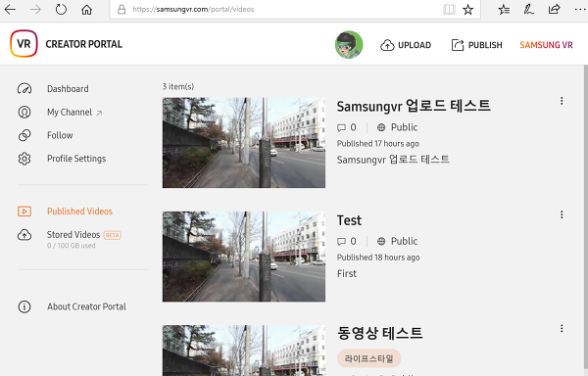Viewport: 588px width, 376px height.
Task: Click the browser Forward arrow
Action: (35, 10)
